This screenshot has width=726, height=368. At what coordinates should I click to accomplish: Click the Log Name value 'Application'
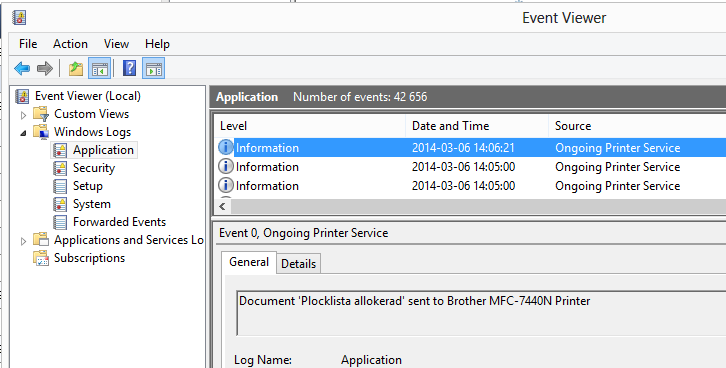click(x=371, y=360)
